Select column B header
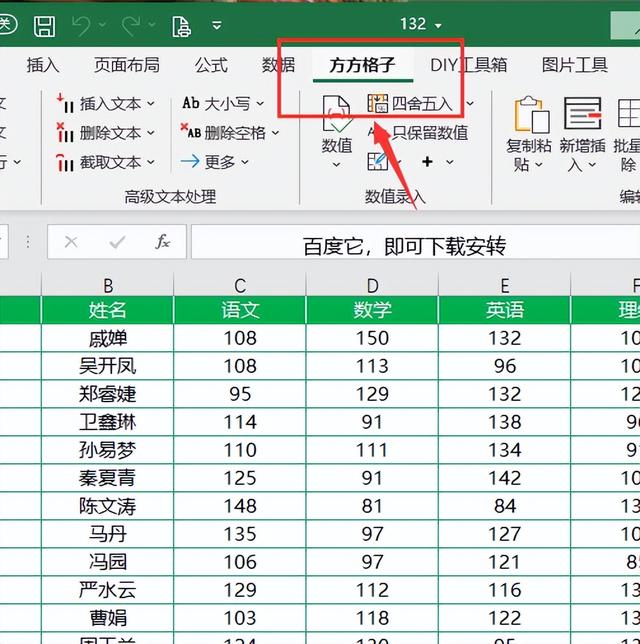Screen dimensions: 640x644 pos(108,285)
